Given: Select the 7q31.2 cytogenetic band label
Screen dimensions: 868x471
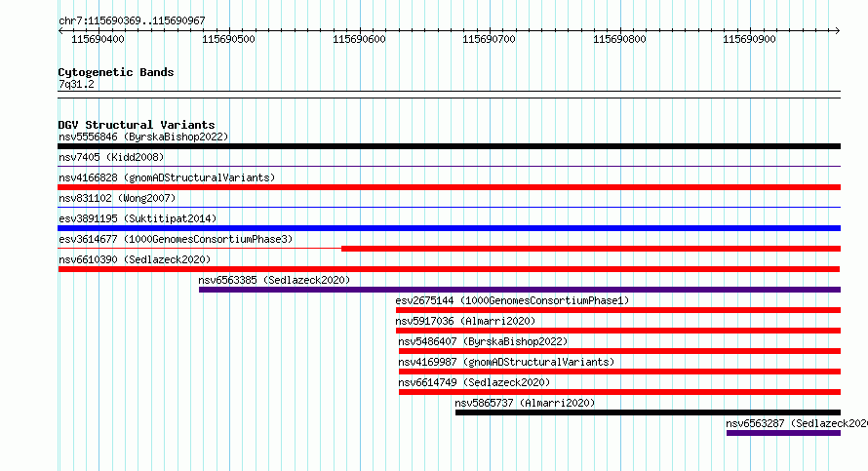Looking at the screenshot, I should click(x=76, y=84).
